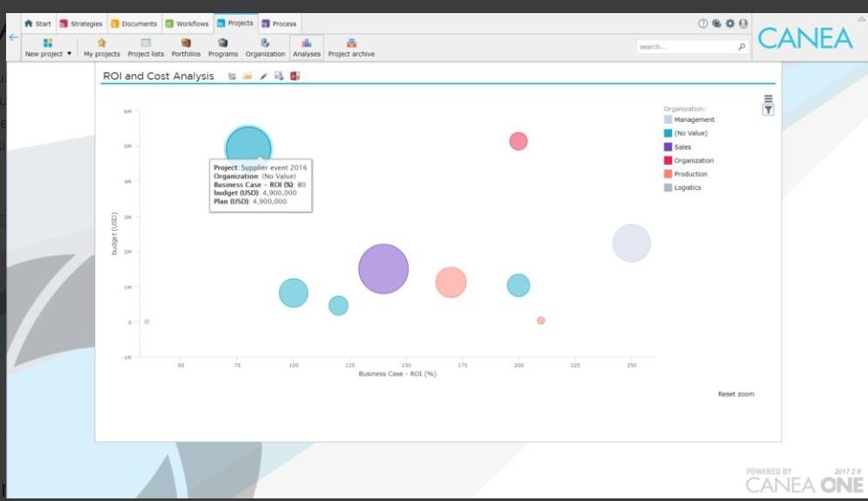Open the help question mark icon

[703, 24]
